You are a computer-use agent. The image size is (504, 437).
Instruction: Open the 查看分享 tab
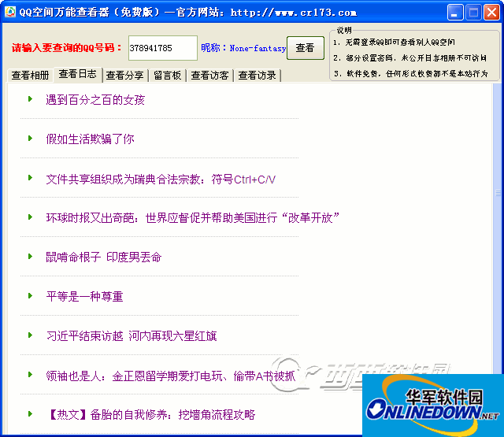(125, 76)
